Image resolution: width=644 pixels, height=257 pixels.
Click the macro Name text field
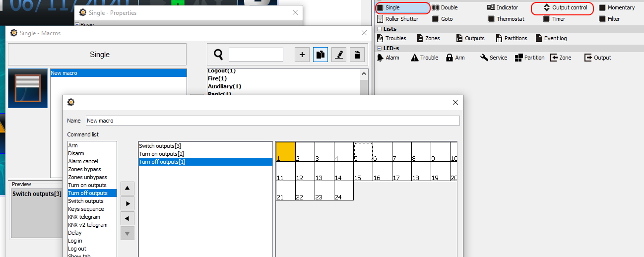272,121
